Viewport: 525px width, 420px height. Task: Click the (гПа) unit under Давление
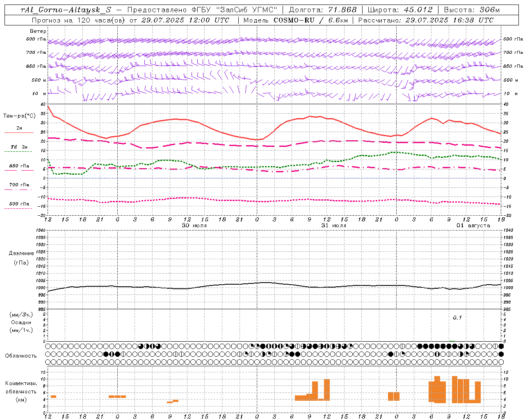tap(21, 262)
